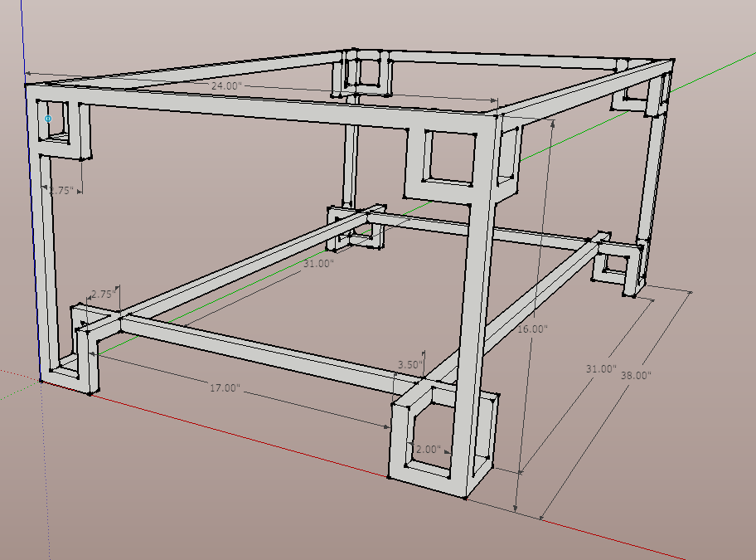The width and height of the screenshot is (756, 560).
Task: Select the 24.00" dimension label
Action: (x=226, y=85)
